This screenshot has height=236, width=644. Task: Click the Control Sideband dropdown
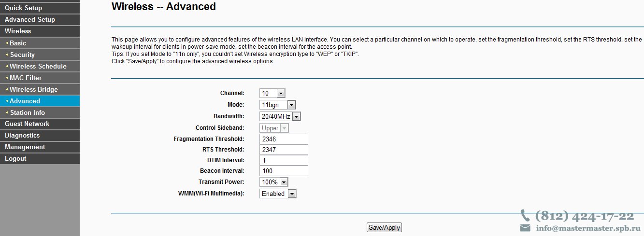pos(274,128)
